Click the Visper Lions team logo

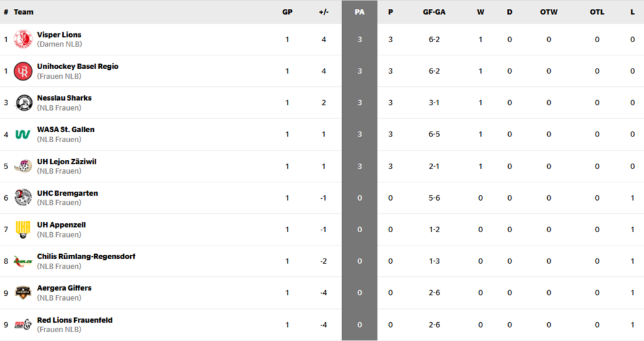point(23,40)
